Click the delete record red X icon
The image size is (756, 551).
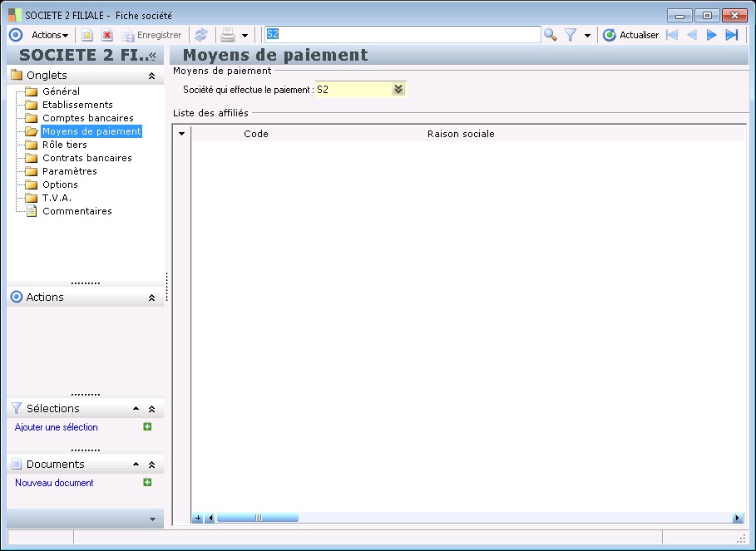[x=107, y=35]
